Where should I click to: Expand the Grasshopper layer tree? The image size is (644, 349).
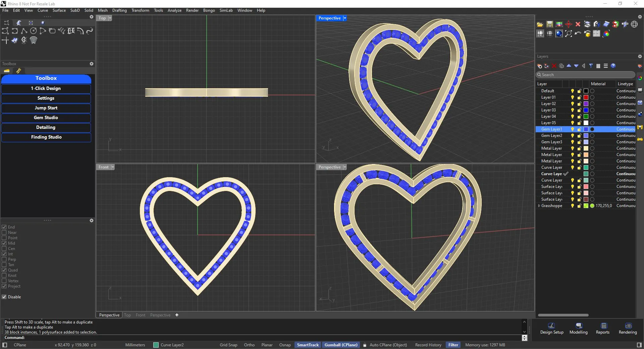(539, 206)
